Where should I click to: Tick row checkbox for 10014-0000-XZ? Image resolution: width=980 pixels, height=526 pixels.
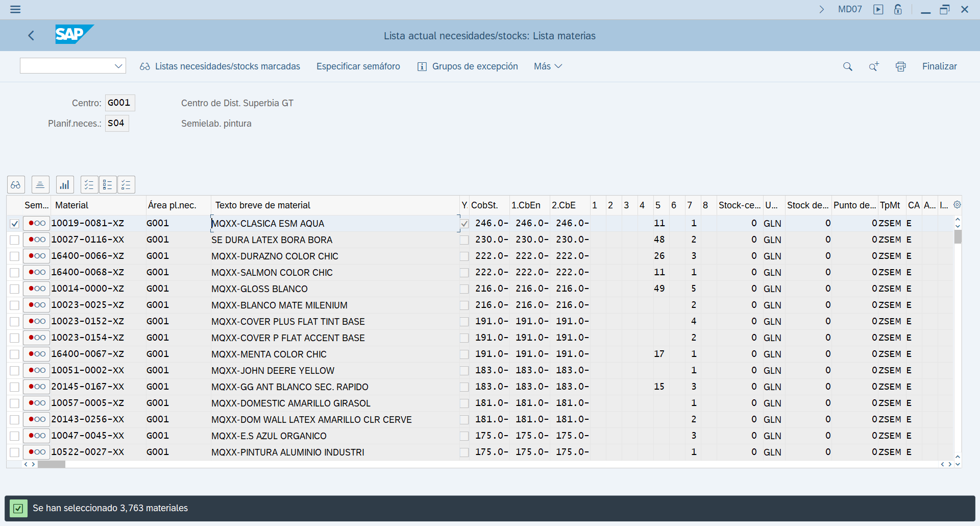pyautogui.click(x=14, y=289)
